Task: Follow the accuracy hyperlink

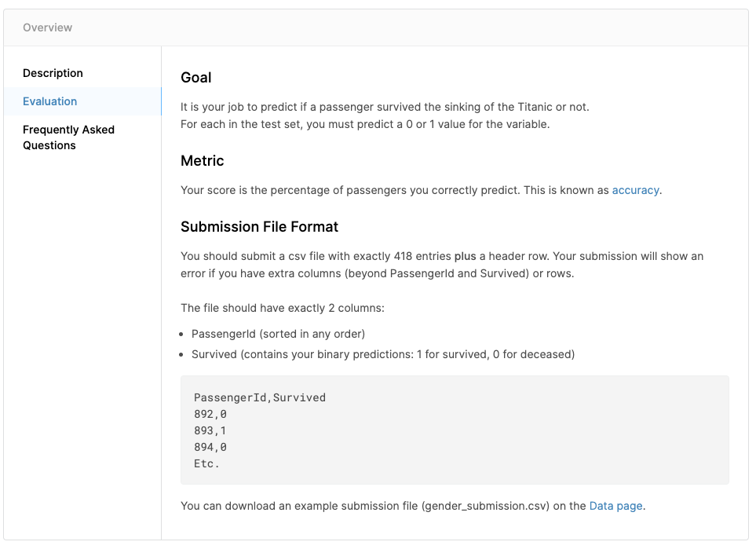Action: [x=635, y=190]
